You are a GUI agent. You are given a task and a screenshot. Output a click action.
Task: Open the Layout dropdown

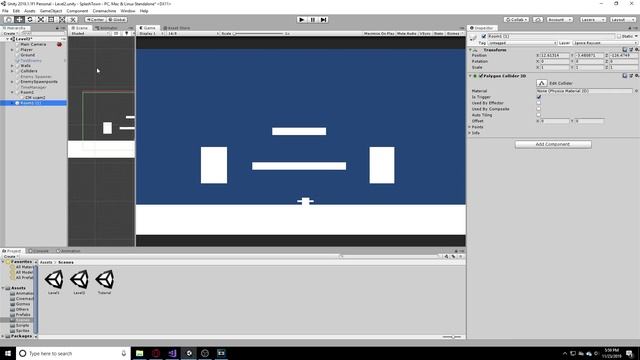pyautogui.click(x=622, y=20)
